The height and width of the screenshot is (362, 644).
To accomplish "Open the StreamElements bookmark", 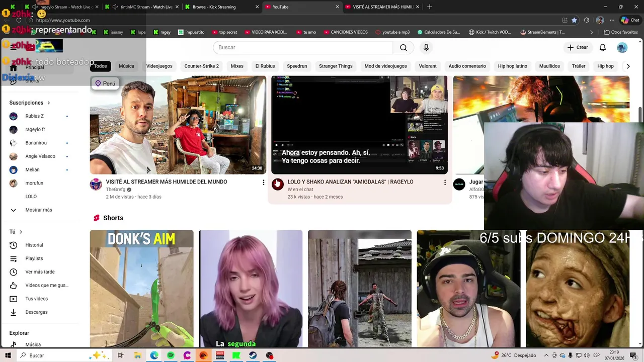I will (x=542, y=32).
